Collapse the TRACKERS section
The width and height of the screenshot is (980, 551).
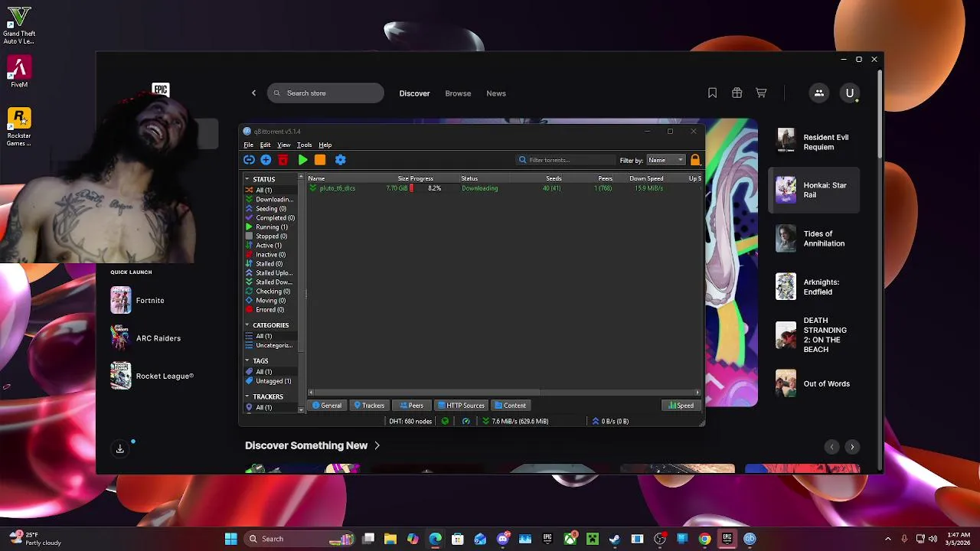[247, 396]
